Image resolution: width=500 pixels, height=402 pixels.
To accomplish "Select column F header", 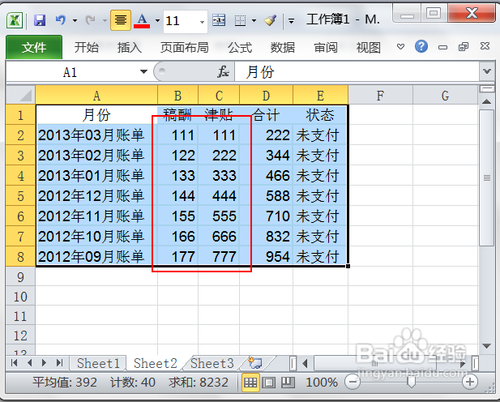I will 380,96.
